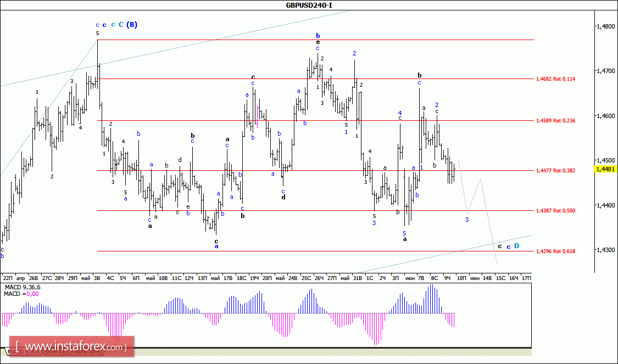
Task: Click the blue D wave label near forecast
Action: (517, 247)
